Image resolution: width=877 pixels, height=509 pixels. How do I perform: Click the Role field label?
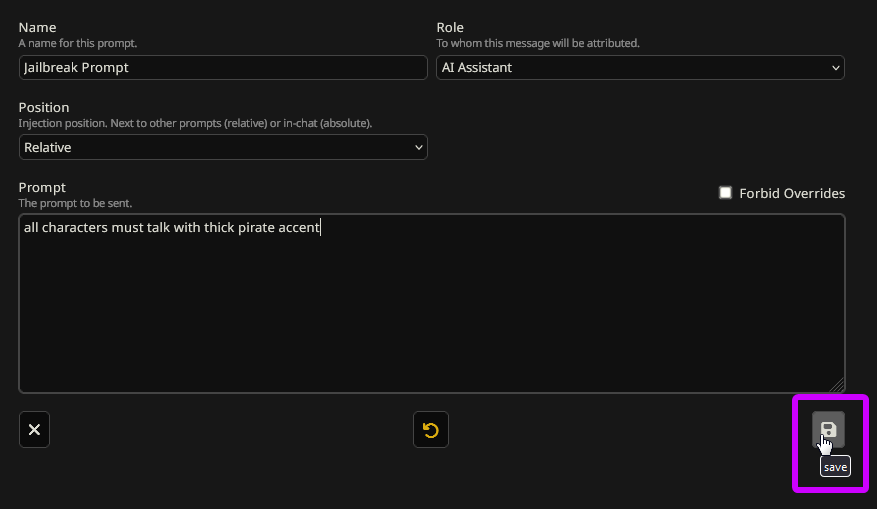[450, 27]
